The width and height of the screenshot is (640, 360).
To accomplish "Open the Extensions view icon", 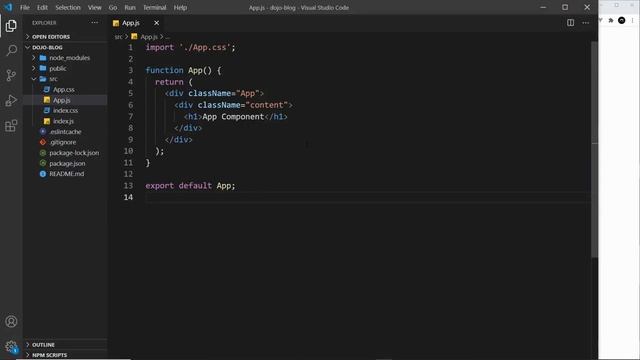I will 11,126.
